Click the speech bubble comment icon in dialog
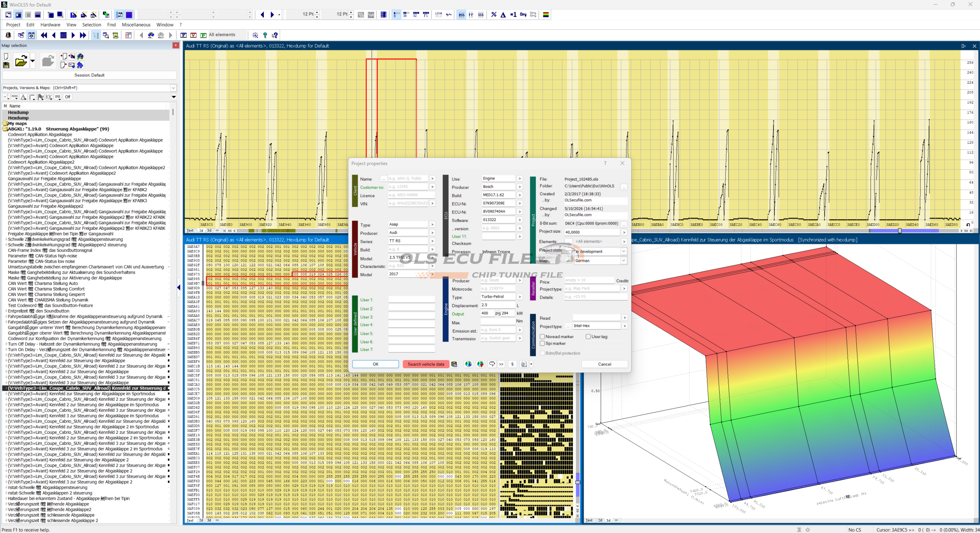 492,364
